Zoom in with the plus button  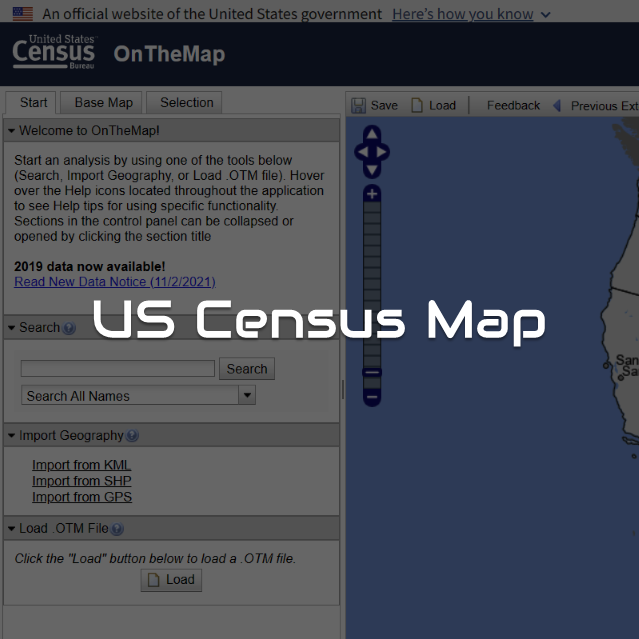pos(372,194)
